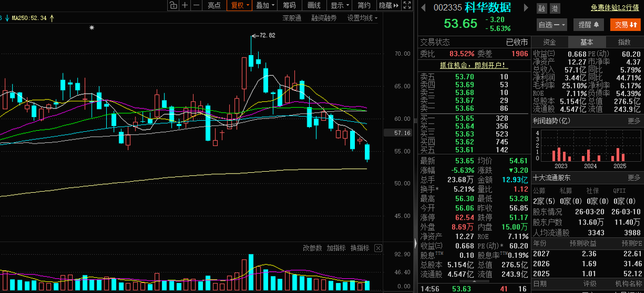The width and height of the screenshot is (644, 293).
Task: Open the 复权 dropdown
Action: (x=240, y=5)
